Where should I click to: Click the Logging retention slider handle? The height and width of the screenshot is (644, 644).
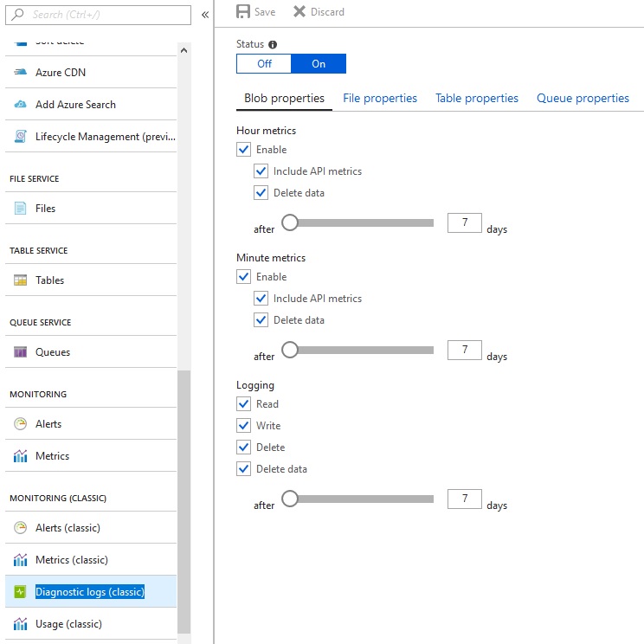[x=290, y=499]
